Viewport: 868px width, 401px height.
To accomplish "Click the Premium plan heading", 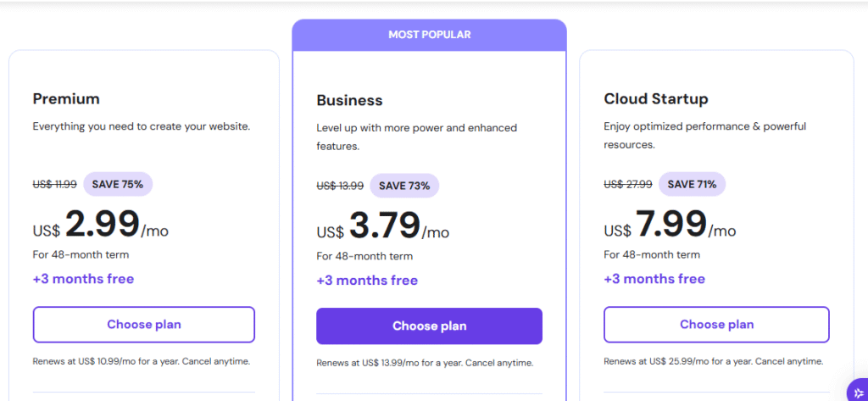I will (66, 98).
